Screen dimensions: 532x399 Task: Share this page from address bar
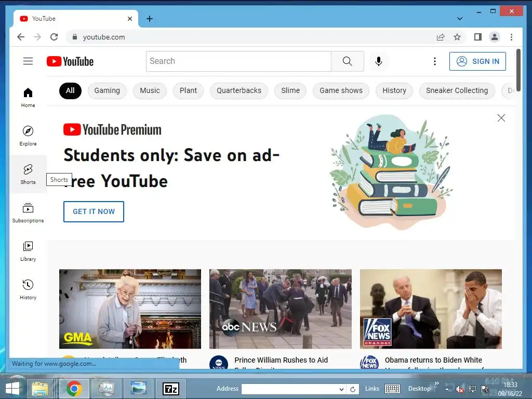[x=441, y=37]
